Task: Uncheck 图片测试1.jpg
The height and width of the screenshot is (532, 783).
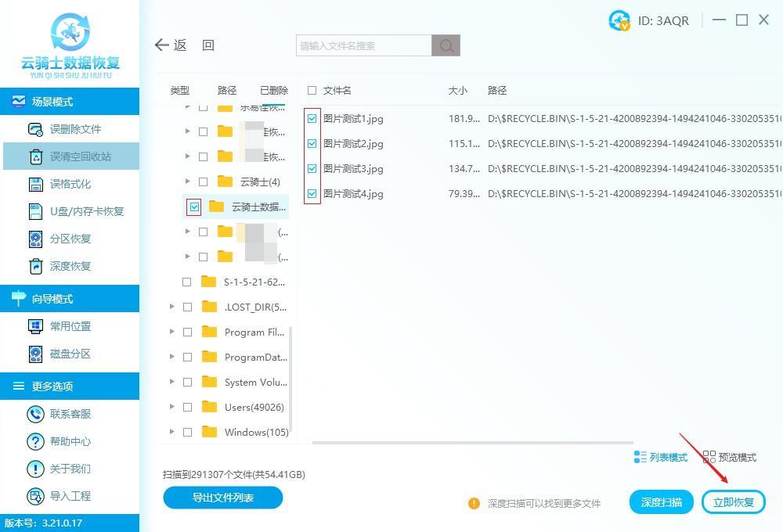Action: (x=312, y=119)
